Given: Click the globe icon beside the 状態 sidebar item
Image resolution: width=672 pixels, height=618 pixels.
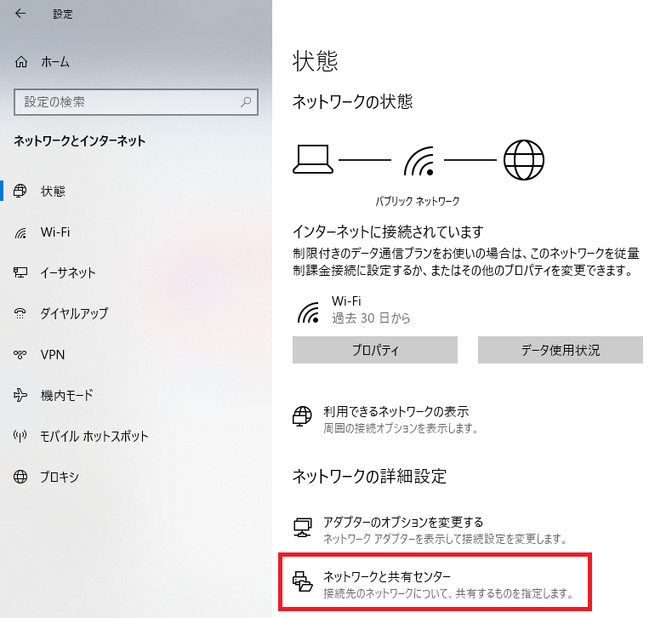Looking at the screenshot, I should [x=20, y=191].
